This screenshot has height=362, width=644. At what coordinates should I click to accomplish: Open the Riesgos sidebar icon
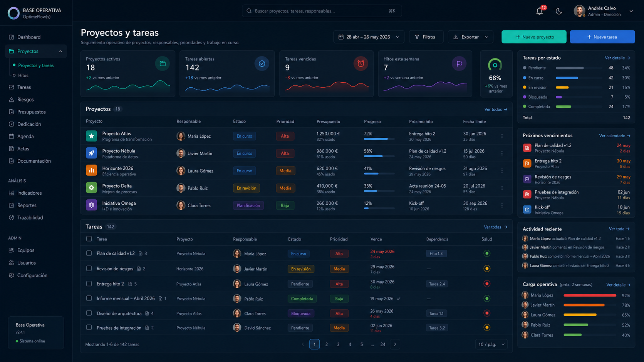[12, 100]
